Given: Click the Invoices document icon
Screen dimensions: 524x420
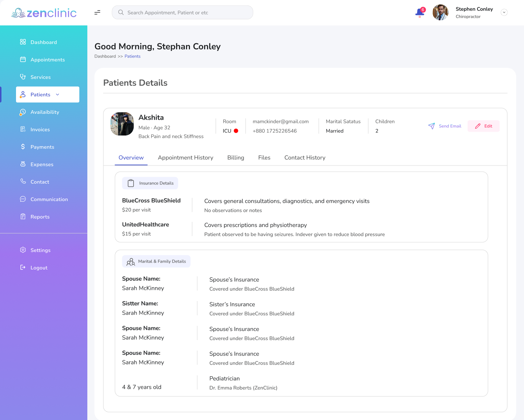Looking at the screenshot, I should pyautogui.click(x=23, y=129).
